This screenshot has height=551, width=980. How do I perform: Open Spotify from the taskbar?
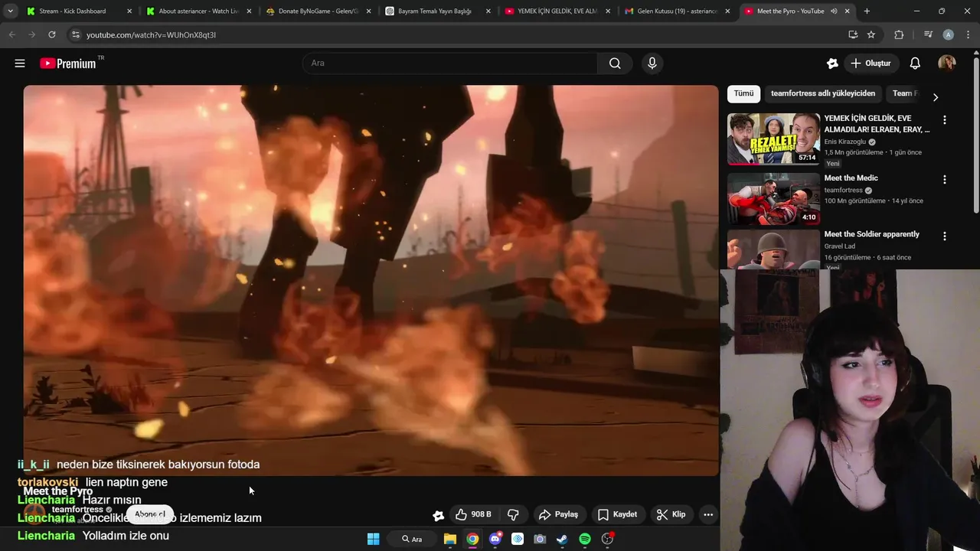[x=585, y=539]
